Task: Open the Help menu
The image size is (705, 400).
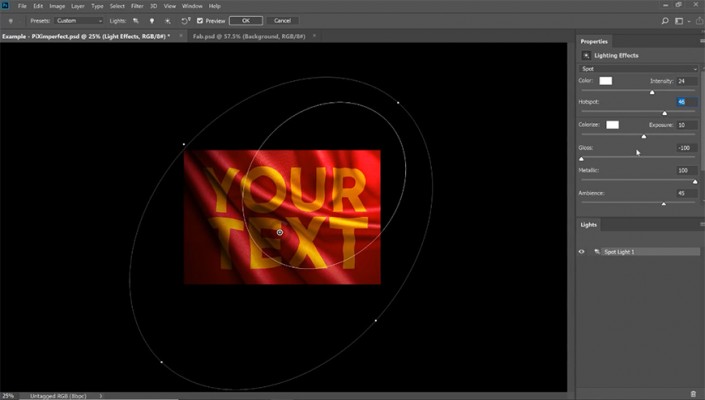Action: pos(214,6)
